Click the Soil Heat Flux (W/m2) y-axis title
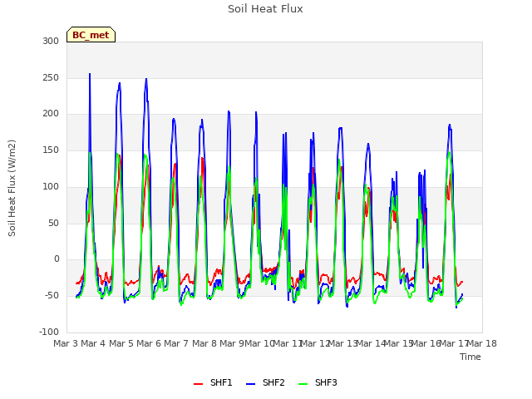This screenshot has height=399, width=532. pyautogui.click(x=12, y=188)
